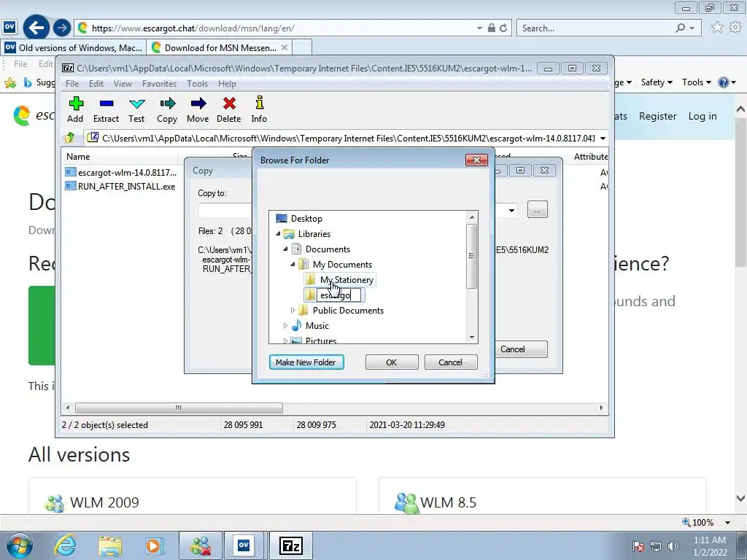Click the Copy toolbar icon in 7-Zip
Image resolution: width=747 pixels, height=560 pixels.
click(167, 109)
